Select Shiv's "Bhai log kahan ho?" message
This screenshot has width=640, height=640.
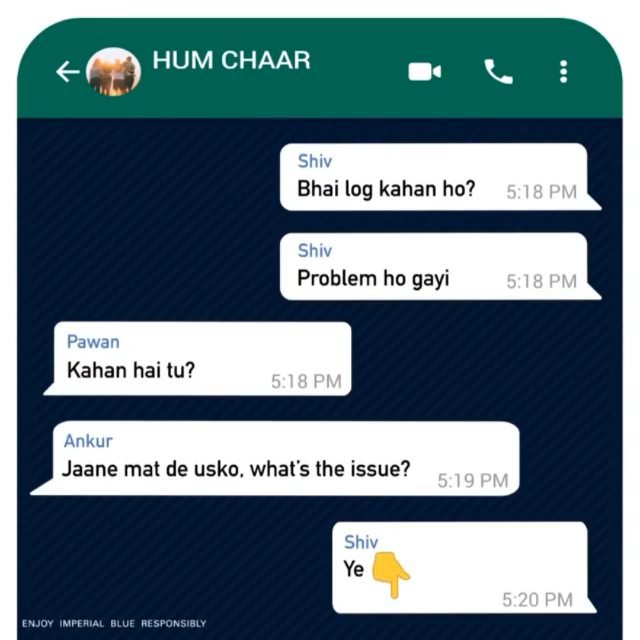tap(440, 177)
